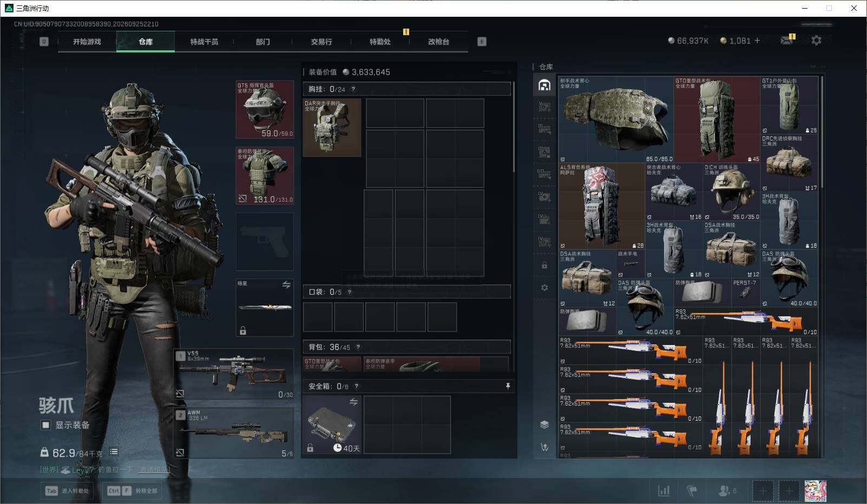
Task: Click the plus icon to add currency
Action: click(x=757, y=41)
